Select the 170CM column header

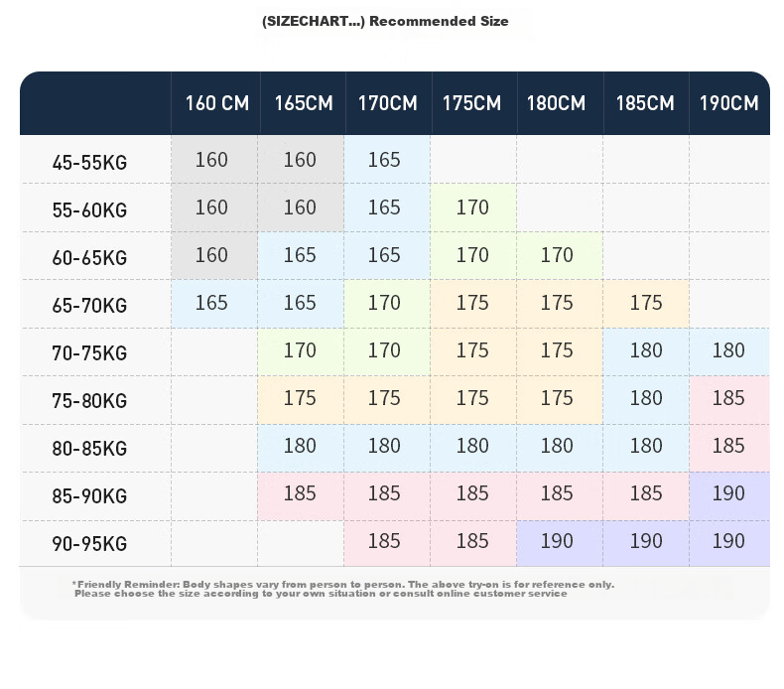point(387,103)
